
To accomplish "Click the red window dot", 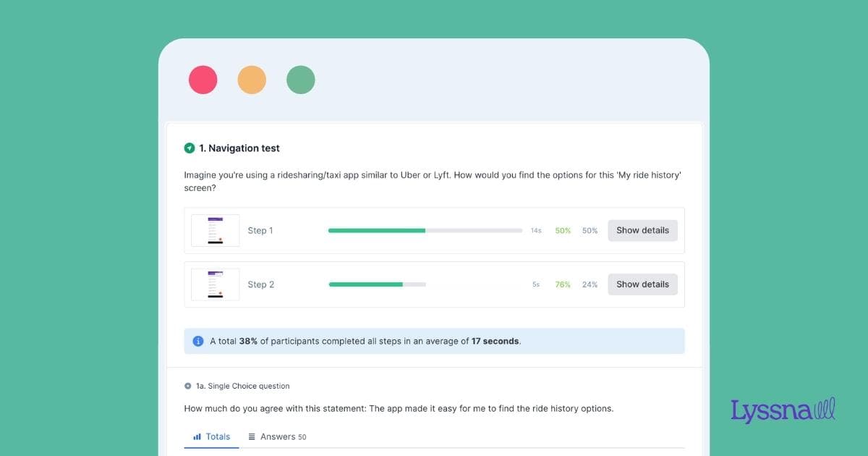I will coord(203,80).
